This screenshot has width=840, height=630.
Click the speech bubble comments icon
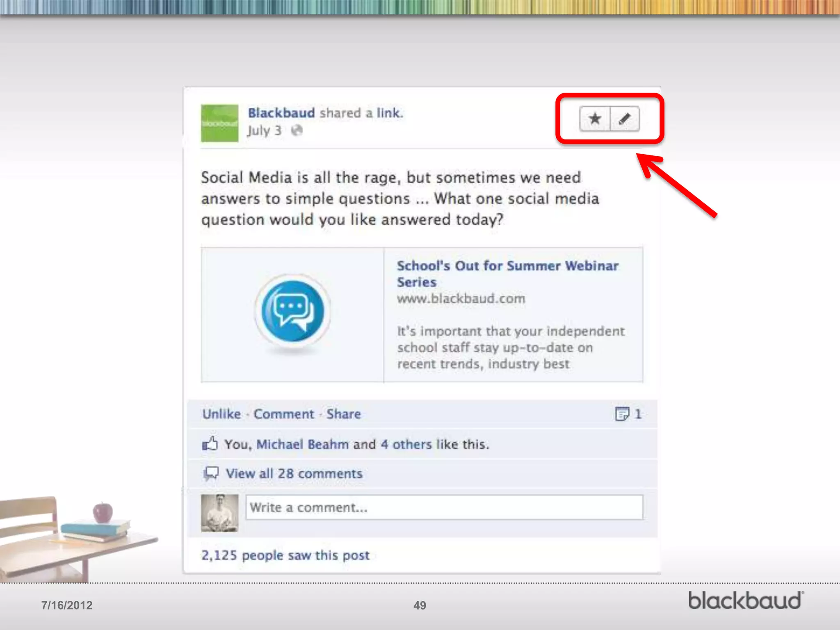pyautogui.click(x=211, y=474)
